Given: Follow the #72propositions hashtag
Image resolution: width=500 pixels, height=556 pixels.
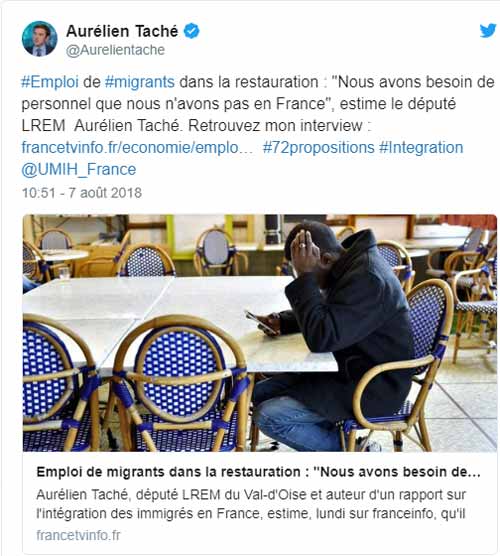Looking at the screenshot, I should pos(318,148).
